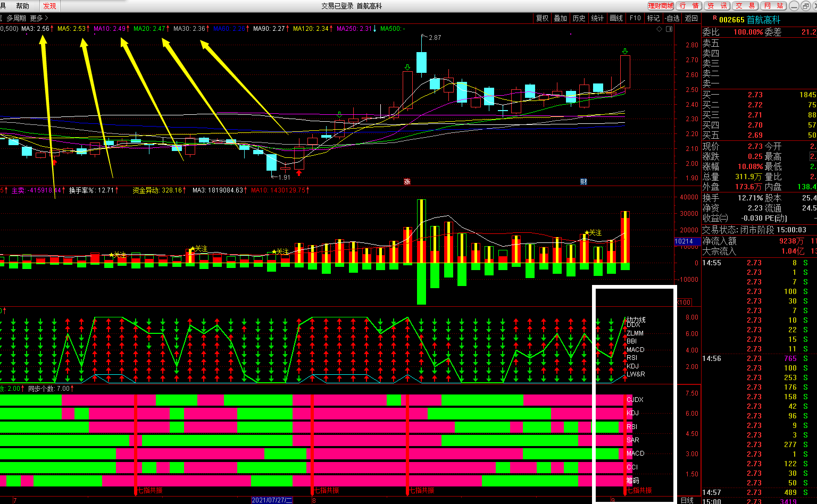Click the yellow 关注 star label near the latest volume bars

(593, 233)
